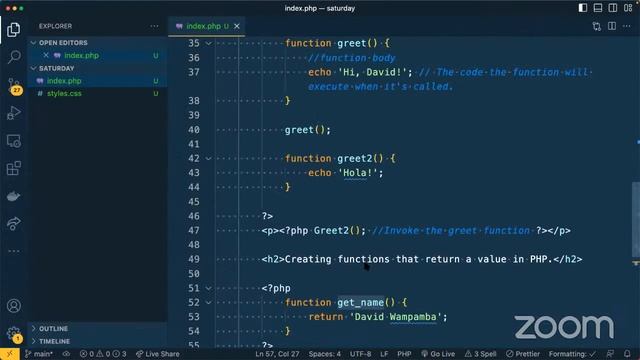Open the Run and Debug view
640x360 pixels.
(13, 113)
